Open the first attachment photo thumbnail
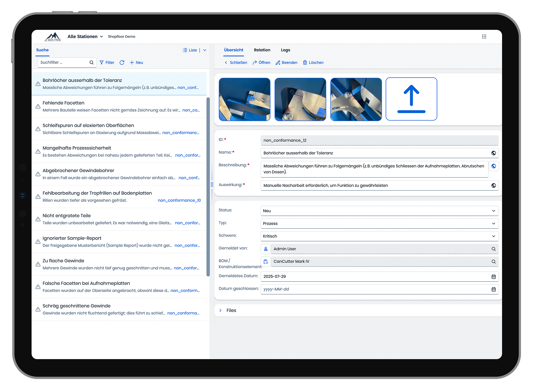Screen dimensions: 534x392 point(244,99)
